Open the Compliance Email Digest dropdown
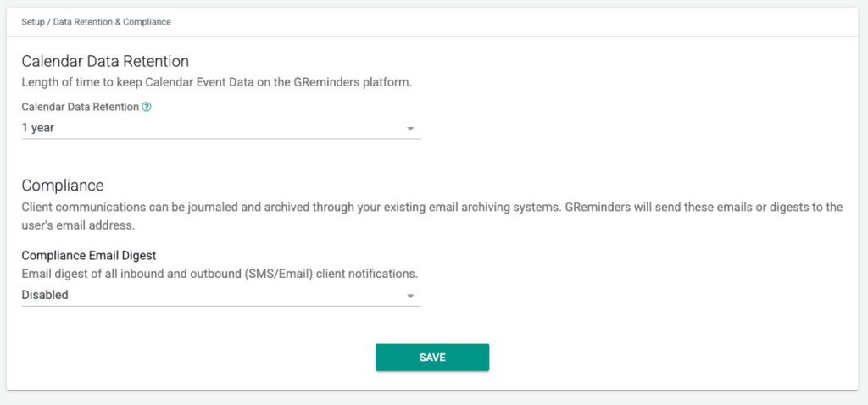Viewport: 868px width, 405px height. [220, 295]
